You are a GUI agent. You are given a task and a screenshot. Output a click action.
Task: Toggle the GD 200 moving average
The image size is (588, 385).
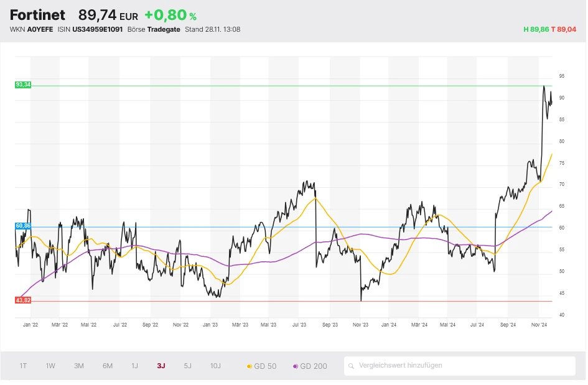pos(309,366)
